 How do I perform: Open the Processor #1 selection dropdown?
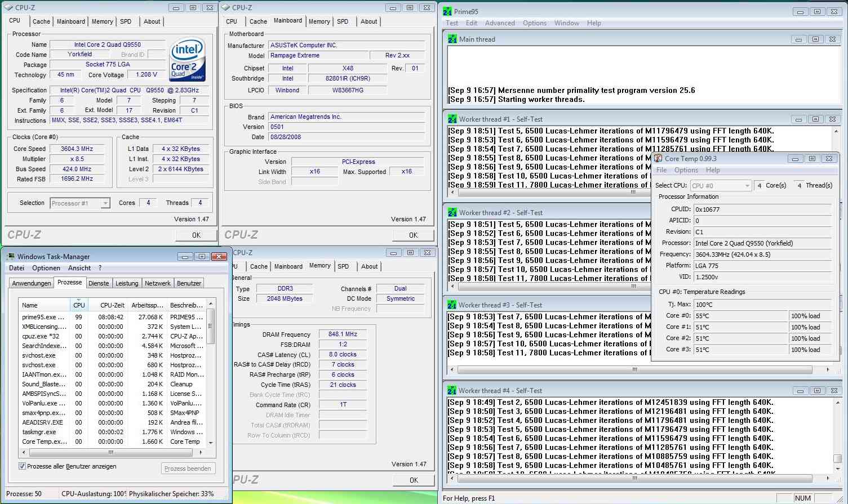pos(105,203)
